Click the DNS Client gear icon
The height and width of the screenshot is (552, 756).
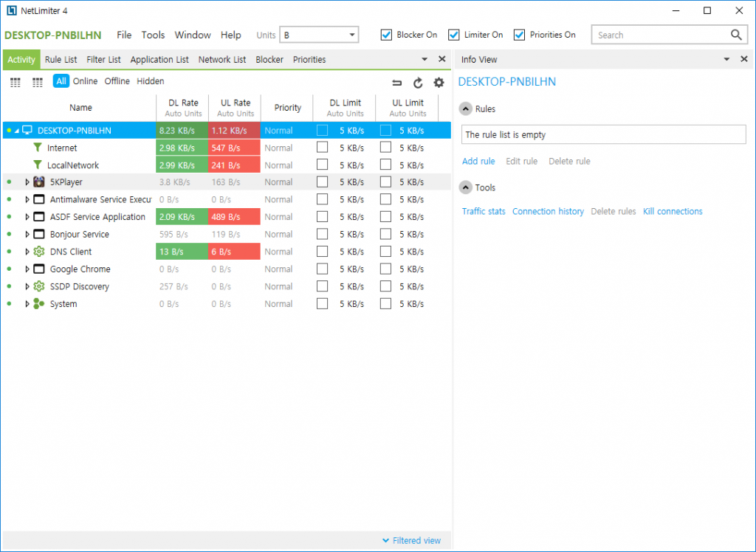39,252
